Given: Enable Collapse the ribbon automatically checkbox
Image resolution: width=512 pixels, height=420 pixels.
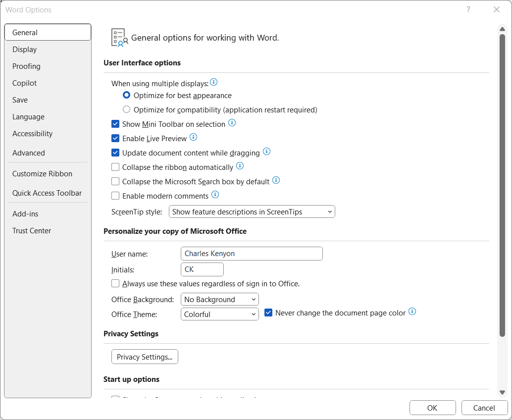Looking at the screenshot, I should pos(115,167).
